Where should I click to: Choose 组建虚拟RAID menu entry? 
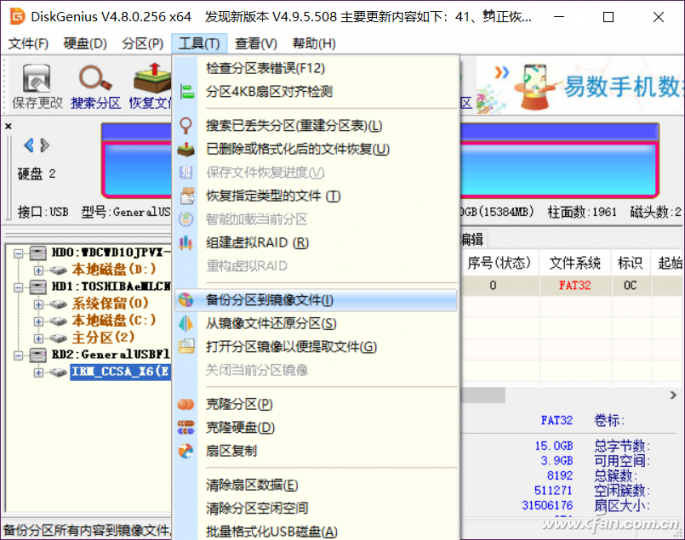click(315, 243)
